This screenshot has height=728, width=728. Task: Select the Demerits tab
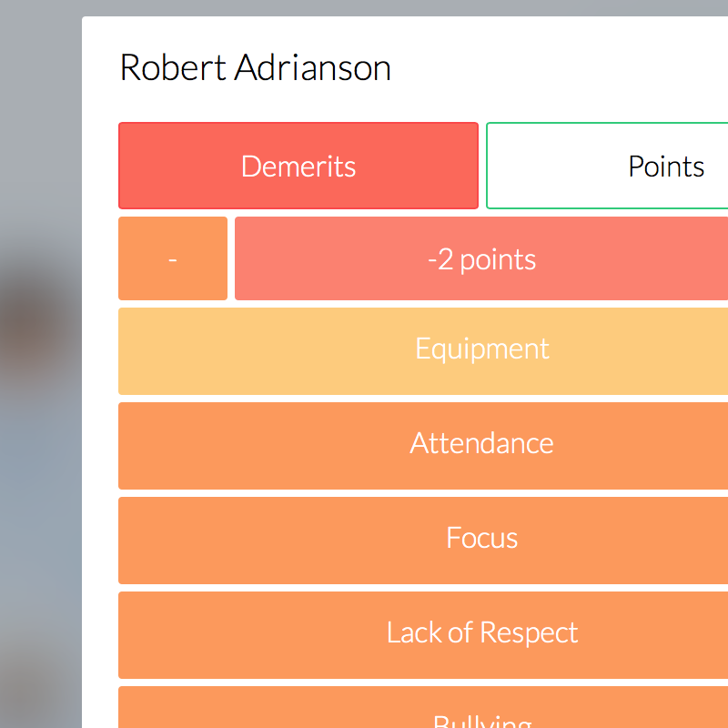298,166
